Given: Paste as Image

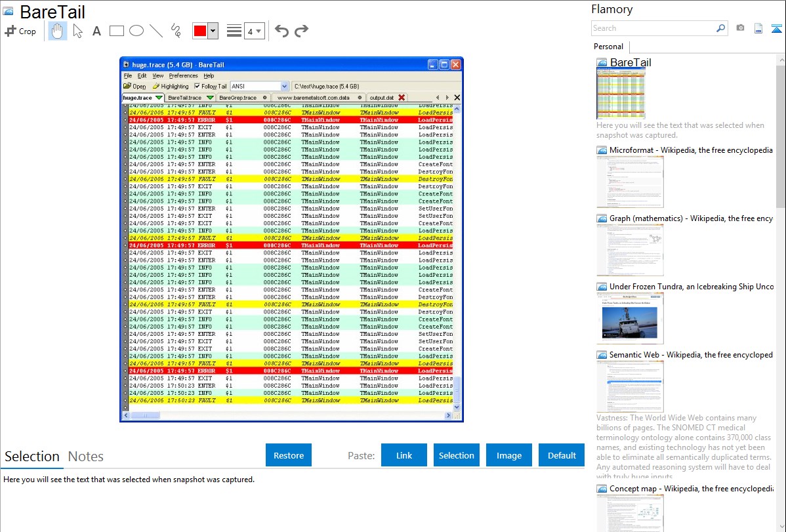Looking at the screenshot, I should click(508, 455).
